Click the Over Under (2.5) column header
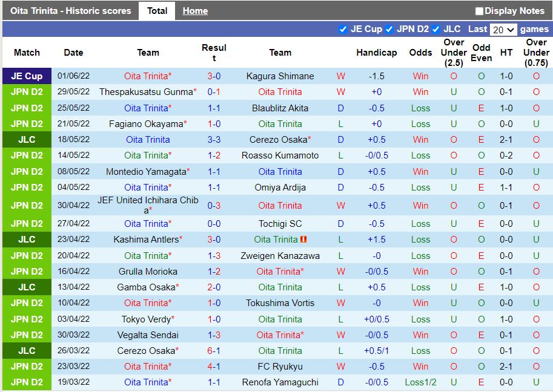553x392 pixels. click(x=454, y=53)
